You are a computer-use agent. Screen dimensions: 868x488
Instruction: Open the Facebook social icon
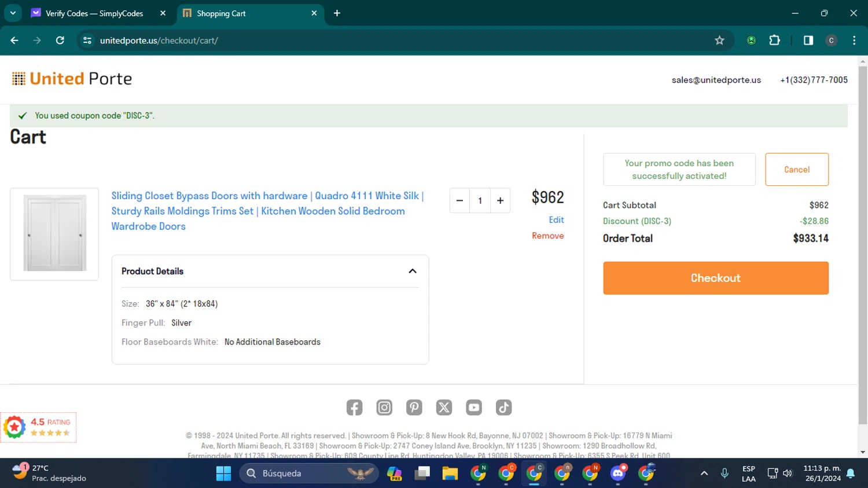click(x=354, y=408)
